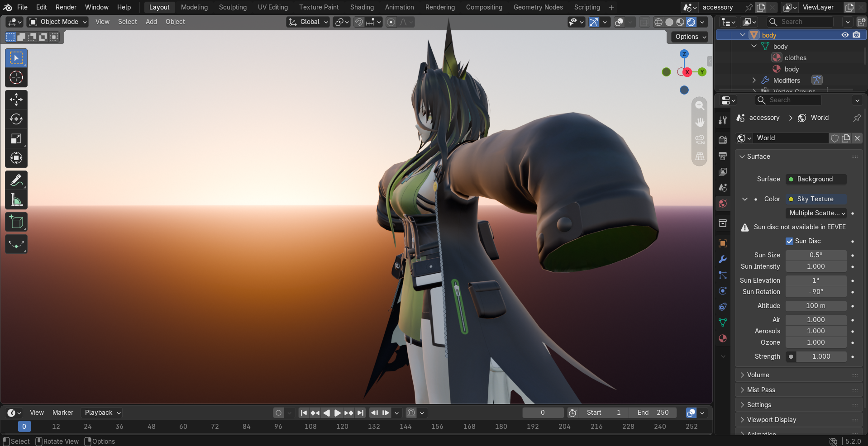
Task: Select the Measure tool
Action: (16, 199)
